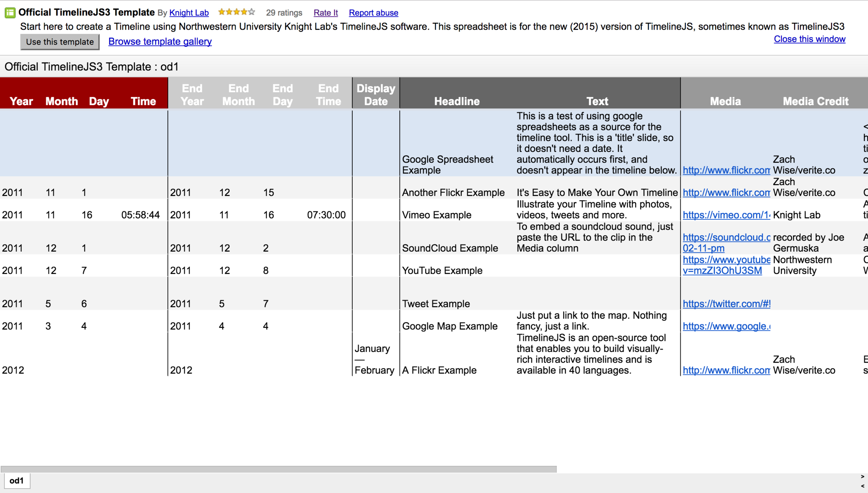Image resolution: width=868 pixels, height=493 pixels.
Task: Click Close this window link
Action: tap(809, 39)
